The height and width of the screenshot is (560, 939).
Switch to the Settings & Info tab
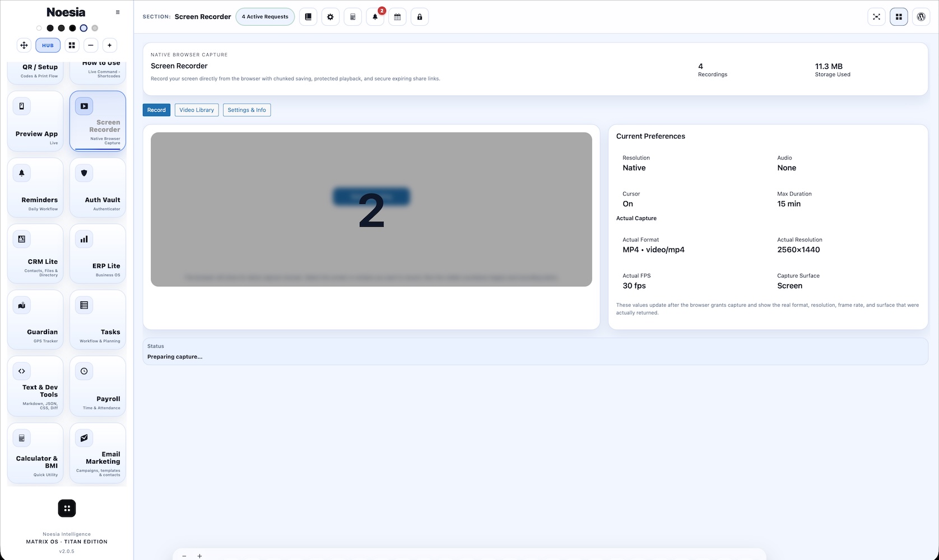point(247,110)
